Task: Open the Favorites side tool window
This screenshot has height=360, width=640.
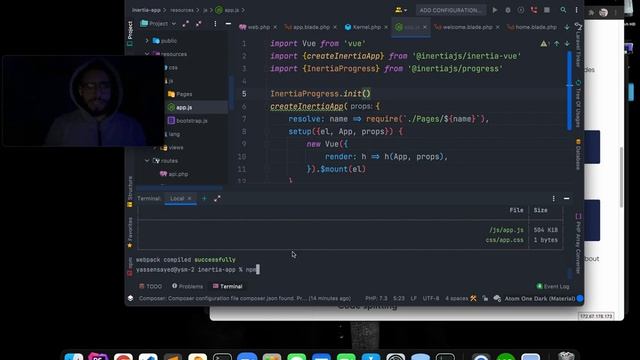Action: (130, 232)
